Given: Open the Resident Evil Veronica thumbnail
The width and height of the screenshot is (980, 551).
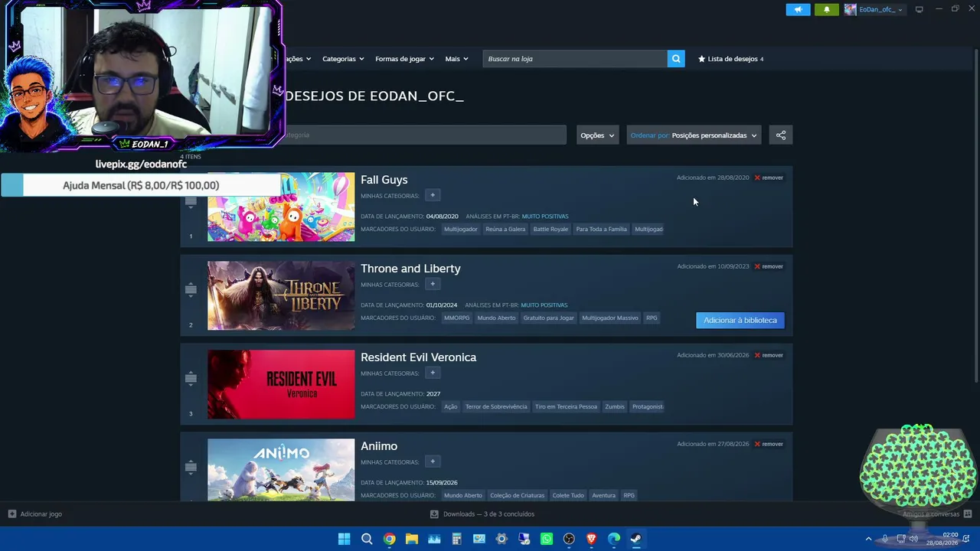Looking at the screenshot, I should (281, 384).
